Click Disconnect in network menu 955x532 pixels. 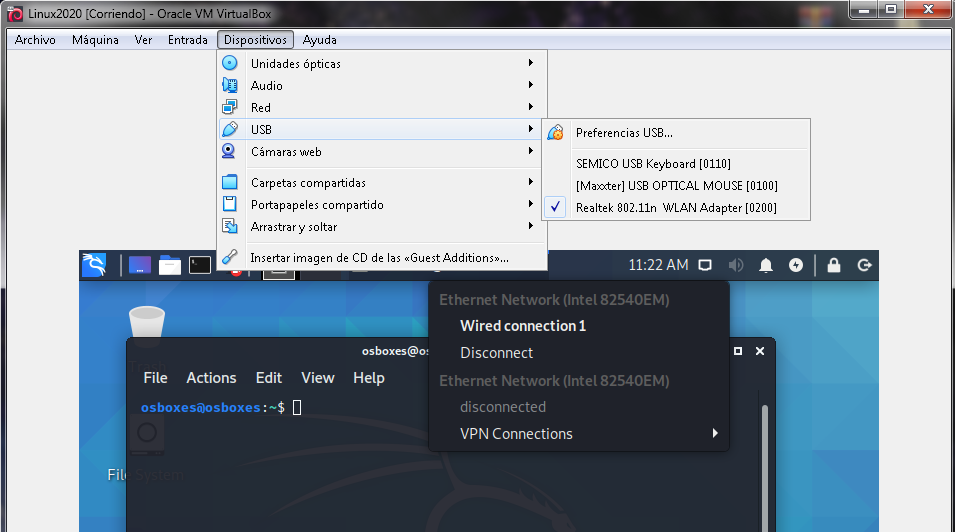coord(496,352)
